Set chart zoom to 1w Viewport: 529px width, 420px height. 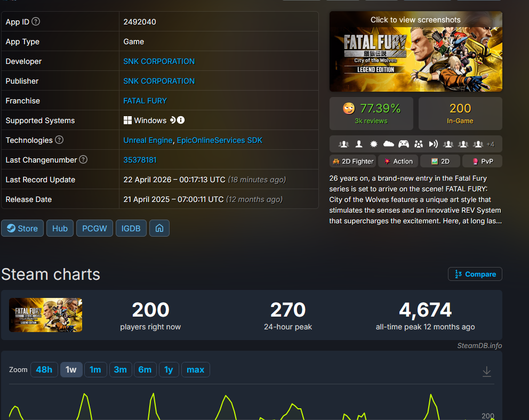pos(71,370)
